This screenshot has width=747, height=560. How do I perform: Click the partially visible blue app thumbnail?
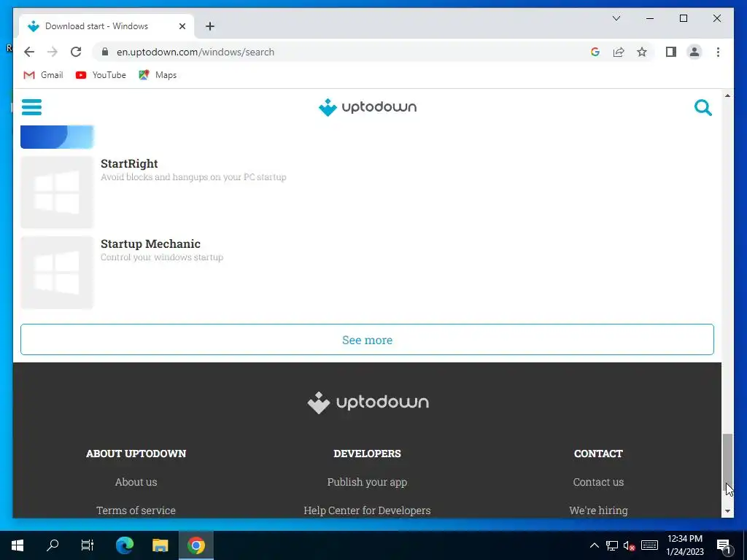click(x=57, y=137)
